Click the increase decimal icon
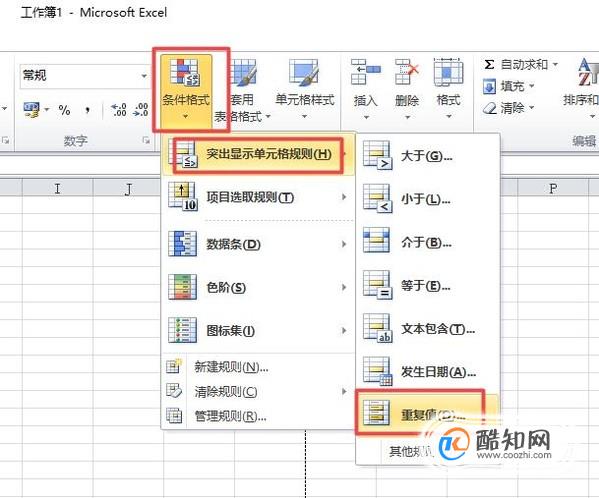 (x=119, y=110)
